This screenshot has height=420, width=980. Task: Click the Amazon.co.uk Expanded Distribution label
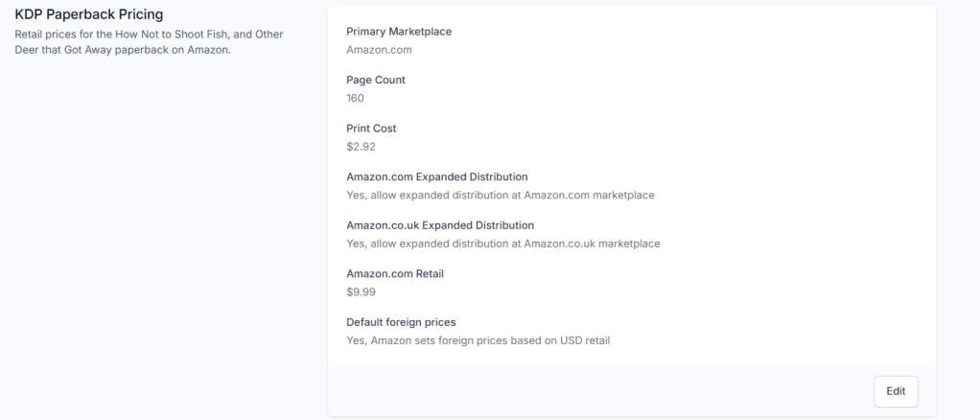(440, 225)
